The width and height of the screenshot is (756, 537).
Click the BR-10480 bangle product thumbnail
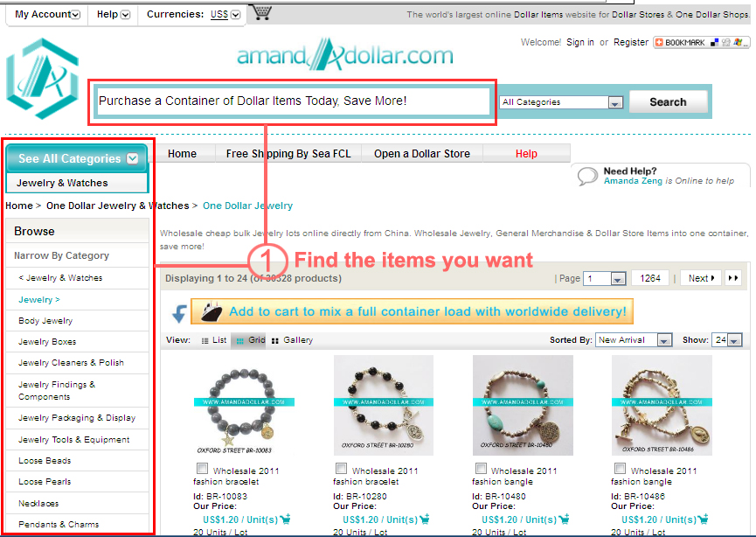[x=523, y=405]
